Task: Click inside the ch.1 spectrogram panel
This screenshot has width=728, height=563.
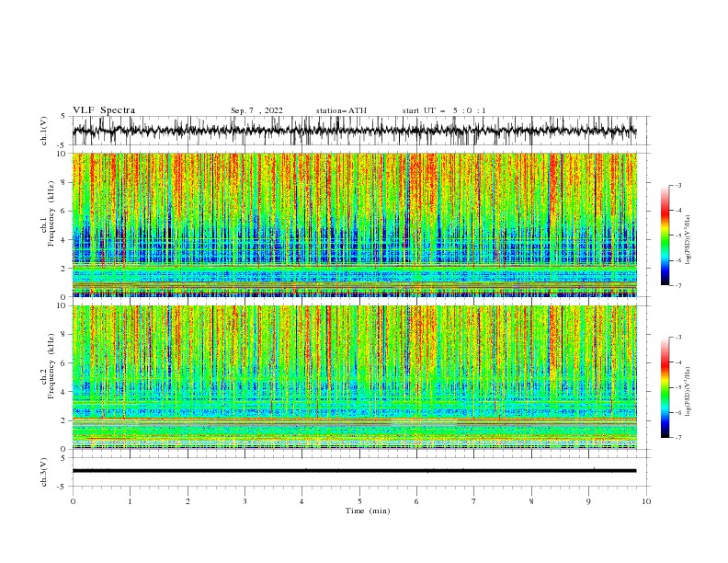Action: click(355, 224)
